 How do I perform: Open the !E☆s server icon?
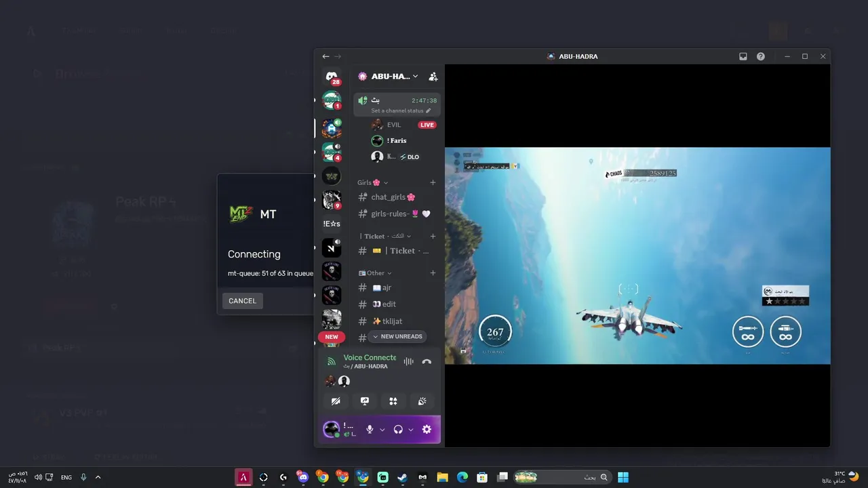(332, 224)
